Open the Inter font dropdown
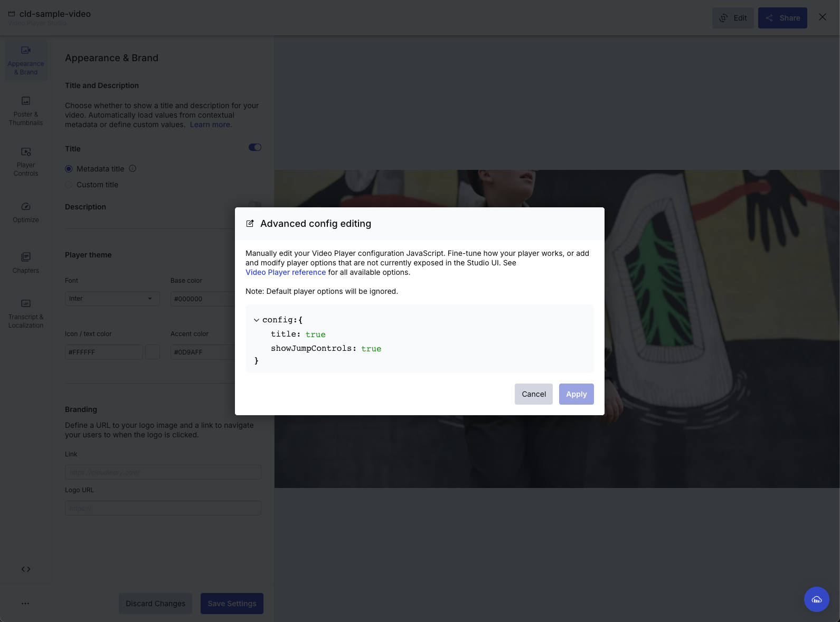The height and width of the screenshot is (622, 840). (x=112, y=299)
